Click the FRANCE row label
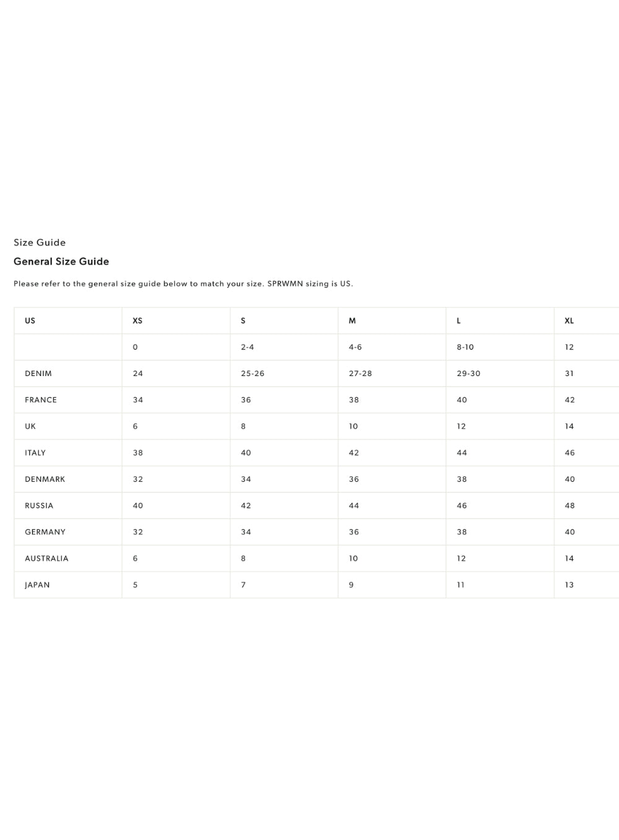The height and width of the screenshot is (840, 619). coord(41,400)
